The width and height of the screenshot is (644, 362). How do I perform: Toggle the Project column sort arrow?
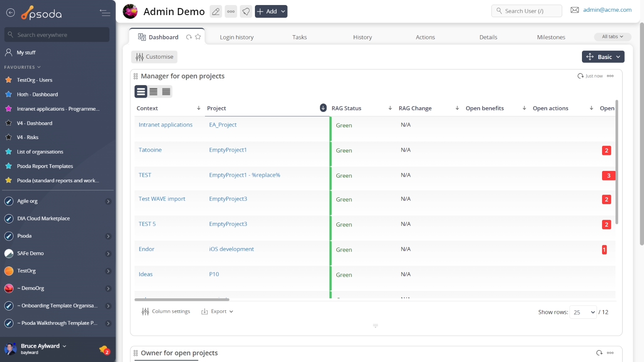pyautogui.click(x=323, y=108)
